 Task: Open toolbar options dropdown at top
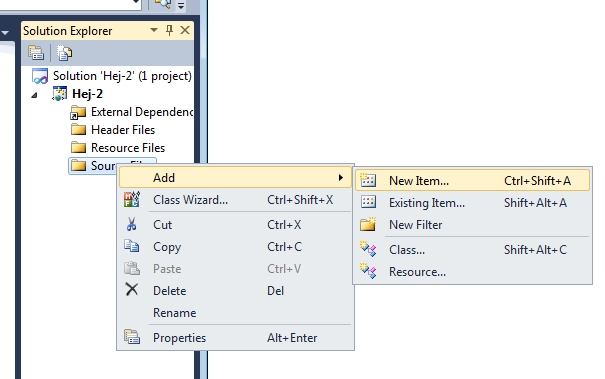coord(181,5)
